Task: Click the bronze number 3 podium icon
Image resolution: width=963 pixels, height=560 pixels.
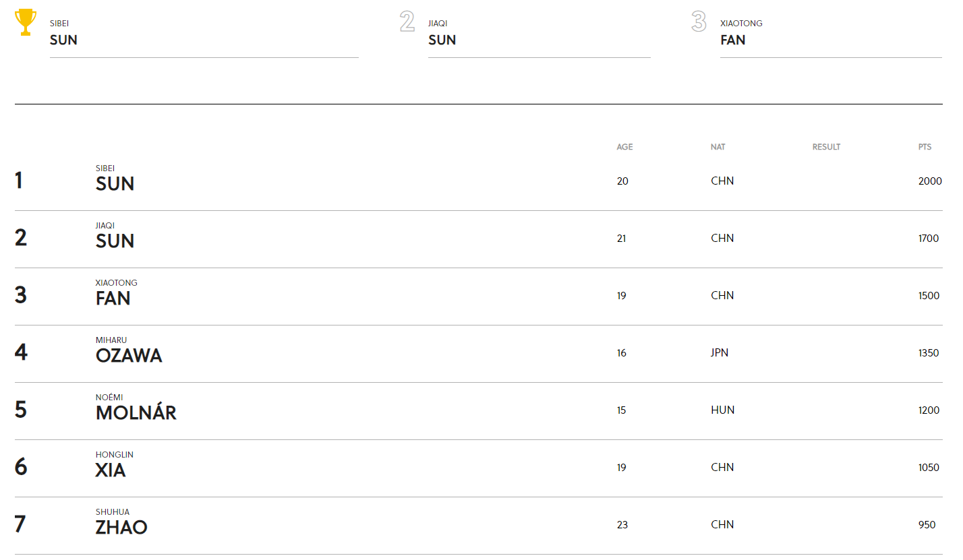Action: pos(699,22)
